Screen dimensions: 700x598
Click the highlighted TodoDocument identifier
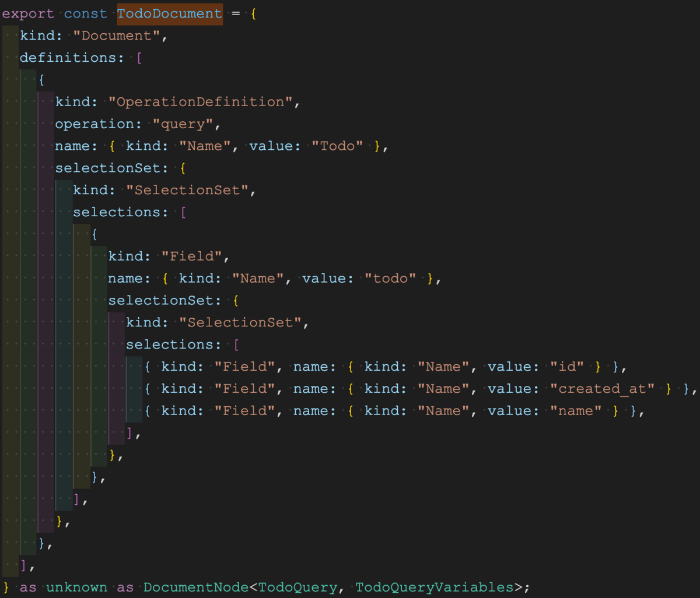point(169,13)
